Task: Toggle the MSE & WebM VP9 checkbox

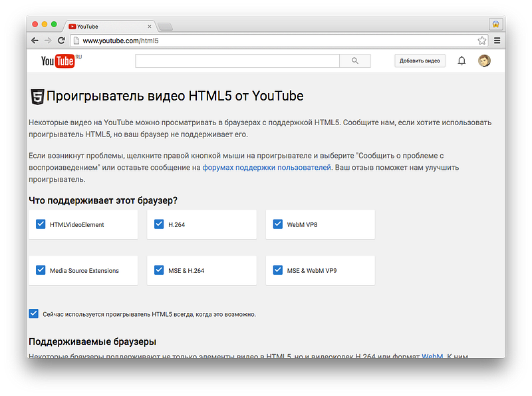Action: 278,270
